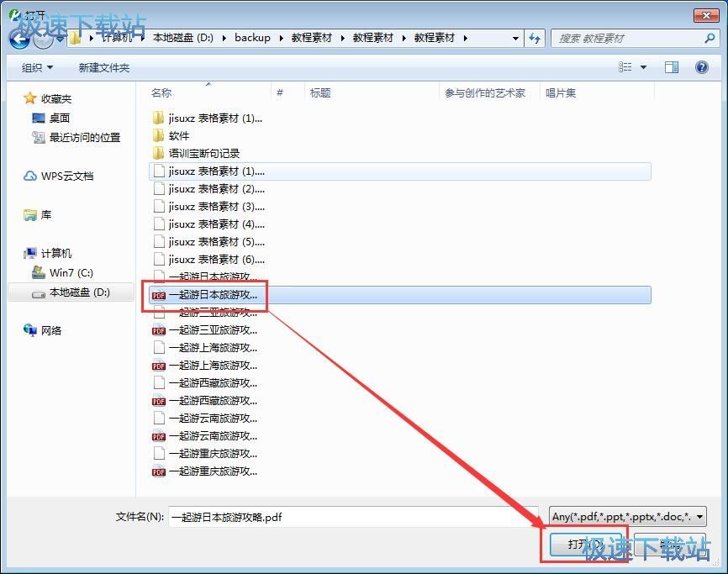Open the Help question mark icon
This screenshot has width=728, height=574.
pos(703,67)
